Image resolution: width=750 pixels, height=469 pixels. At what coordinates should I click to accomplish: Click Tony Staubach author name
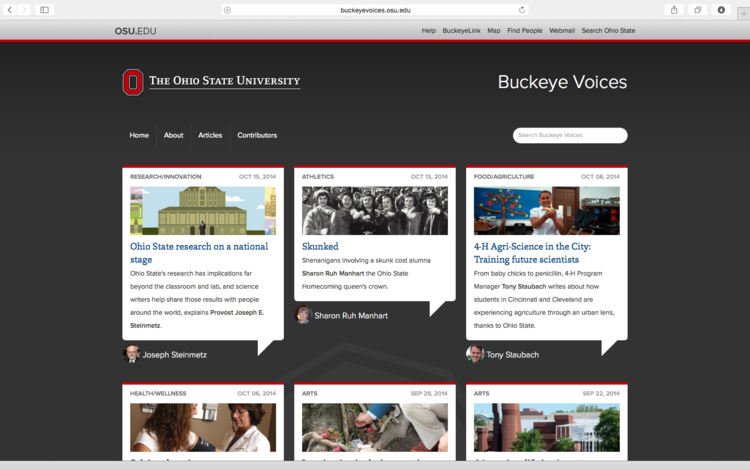tap(512, 355)
